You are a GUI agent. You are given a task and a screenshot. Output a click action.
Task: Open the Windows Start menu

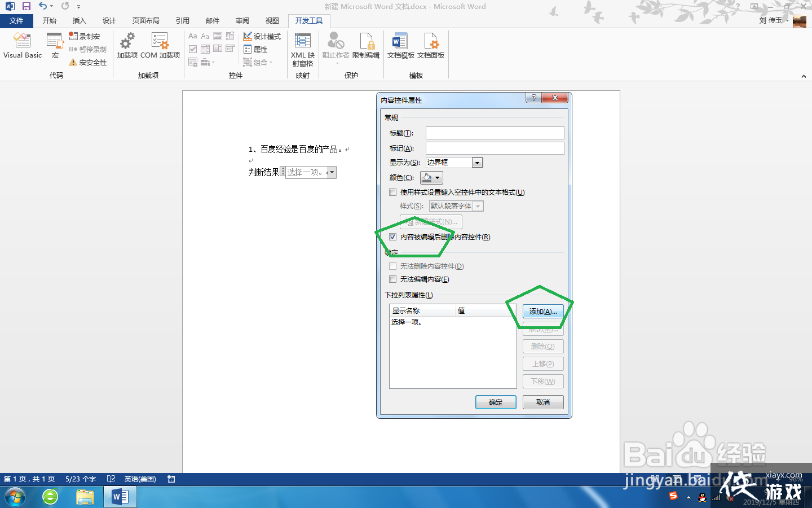pyautogui.click(x=15, y=497)
